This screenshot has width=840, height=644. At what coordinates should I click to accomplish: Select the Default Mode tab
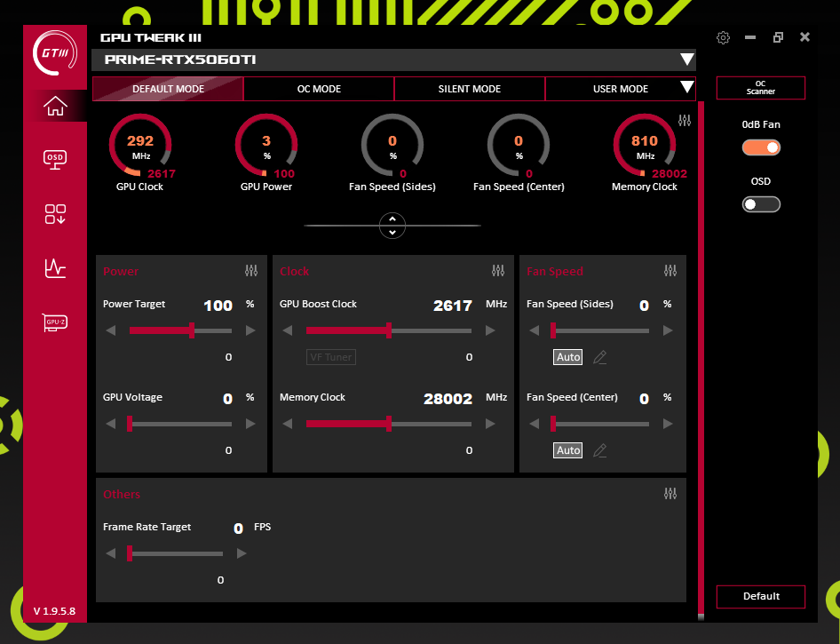168,89
